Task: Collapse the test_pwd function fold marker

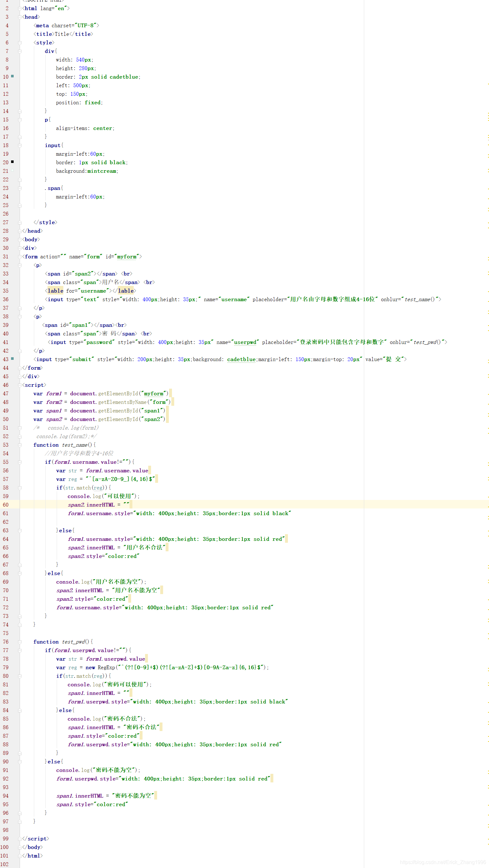Action: [x=20, y=642]
